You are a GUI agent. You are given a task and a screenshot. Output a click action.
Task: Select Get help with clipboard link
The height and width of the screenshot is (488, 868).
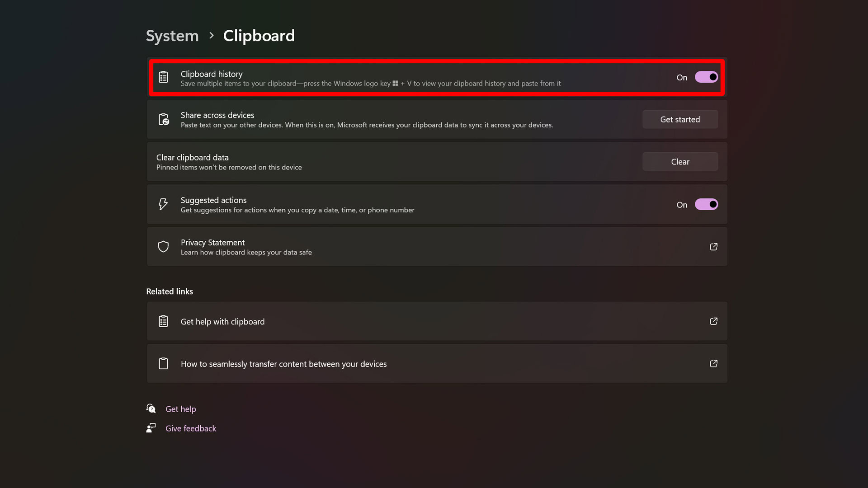pos(436,320)
